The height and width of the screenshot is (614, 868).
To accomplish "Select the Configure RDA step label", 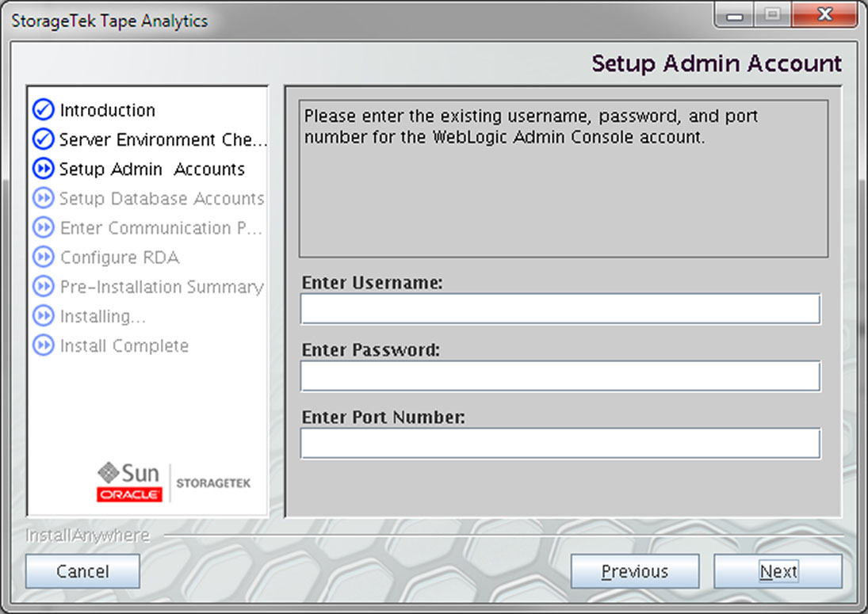I will [120, 257].
